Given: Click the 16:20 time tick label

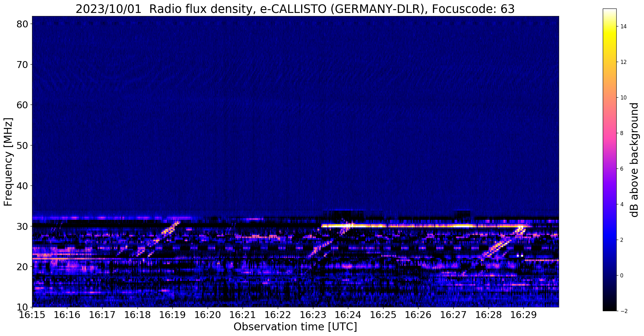Looking at the screenshot, I should pyautogui.click(x=208, y=315).
